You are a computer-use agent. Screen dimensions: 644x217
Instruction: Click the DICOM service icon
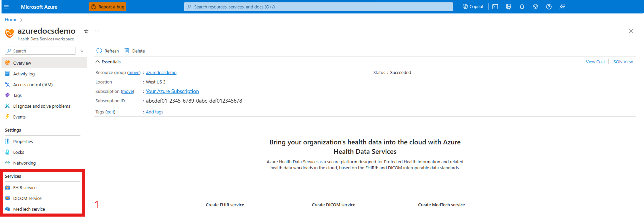tap(8, 198)
